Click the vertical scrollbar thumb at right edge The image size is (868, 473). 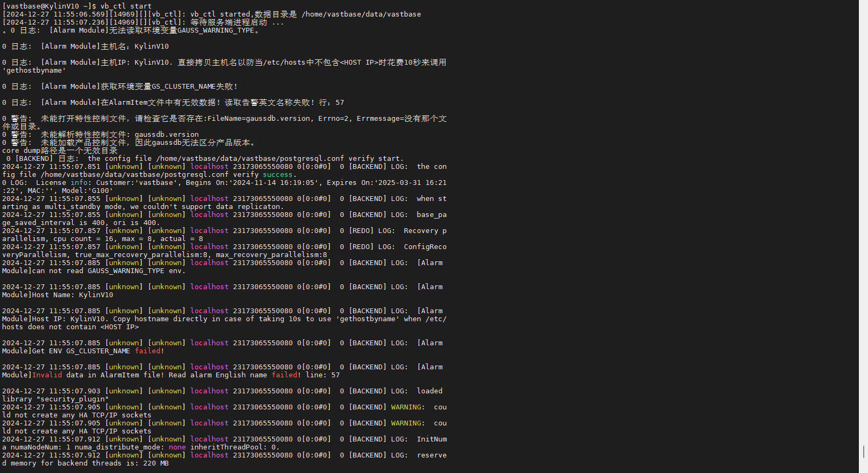[x=863, y=452]
